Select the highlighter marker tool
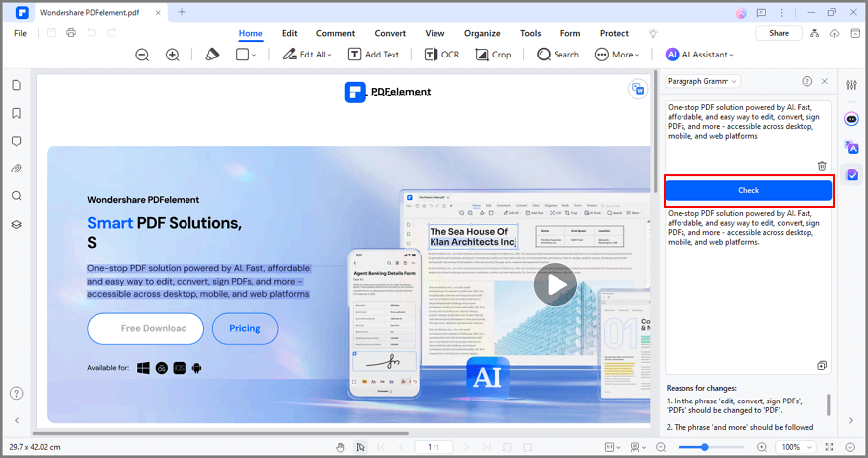The width and height of the screenshot is (868, 458). point(212,55)
